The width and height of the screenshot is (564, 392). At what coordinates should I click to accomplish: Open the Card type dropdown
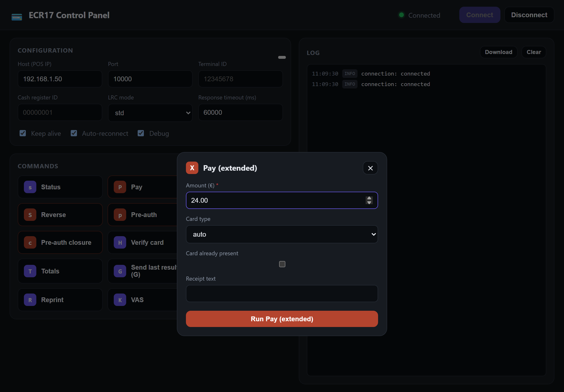pos(282,234)
